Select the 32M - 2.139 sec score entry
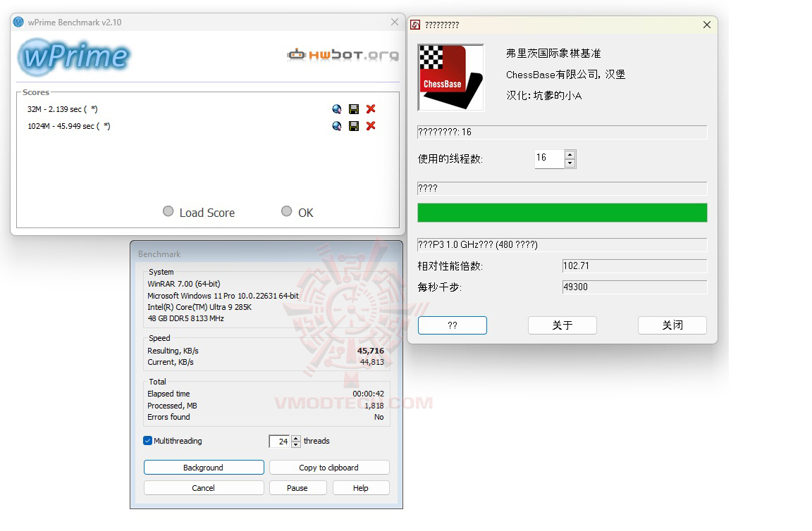This screenshot has width=812, height=531. click(63, 109)
